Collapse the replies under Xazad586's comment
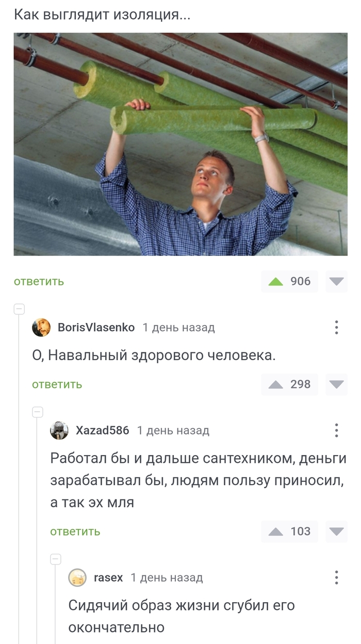Viewport: 361px width, 644px height. click(x=56, y=559)
